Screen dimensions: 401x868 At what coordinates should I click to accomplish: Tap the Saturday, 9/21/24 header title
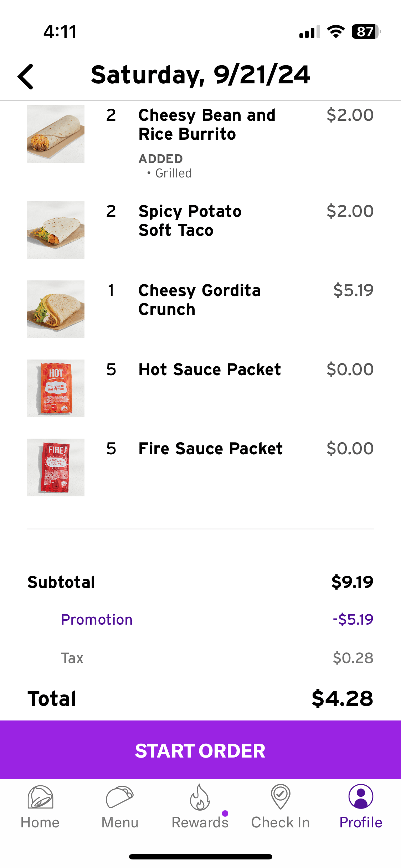point(200,75)
